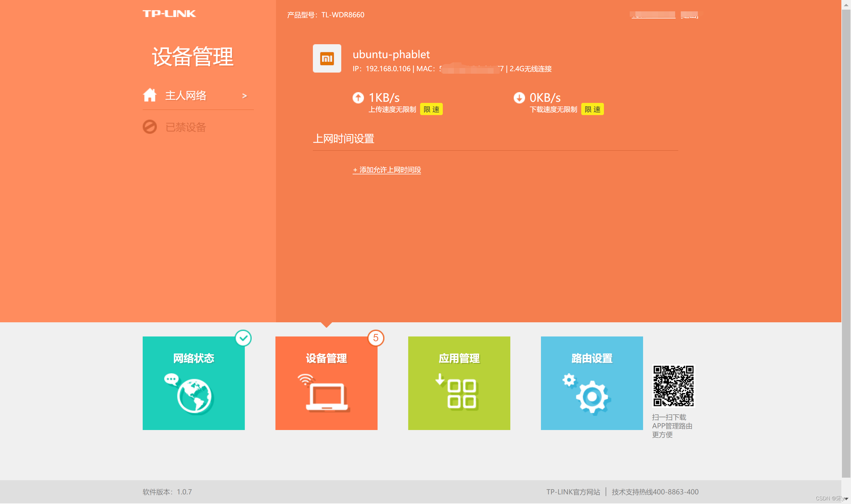This screenshot has width=851, height=504.
Task: Click the IP 192.168.0.106 text
Action: point(382,69)
